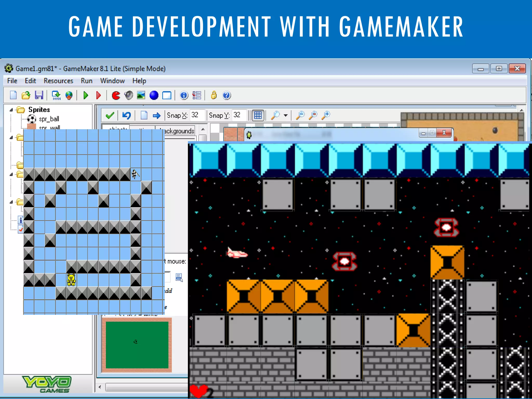Open help with blue question mark icon

pos(227,95)
